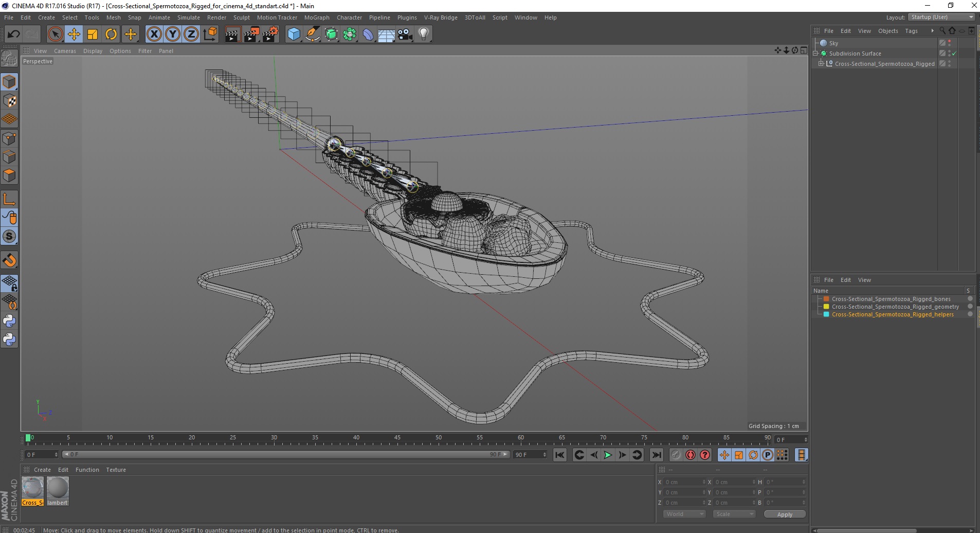Switch coordinate system icon

coord(210,34)
